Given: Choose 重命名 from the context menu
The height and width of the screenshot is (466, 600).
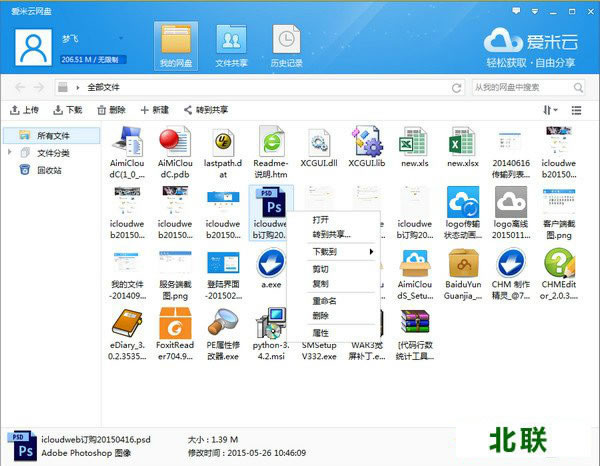Looking at the screenshot, I should point(324,300).
